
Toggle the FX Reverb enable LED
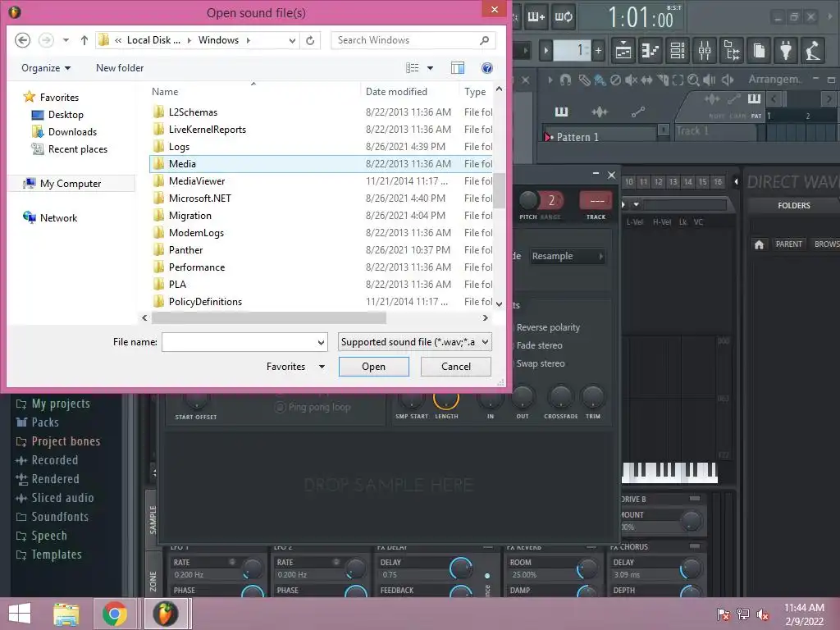coord(591,547)
